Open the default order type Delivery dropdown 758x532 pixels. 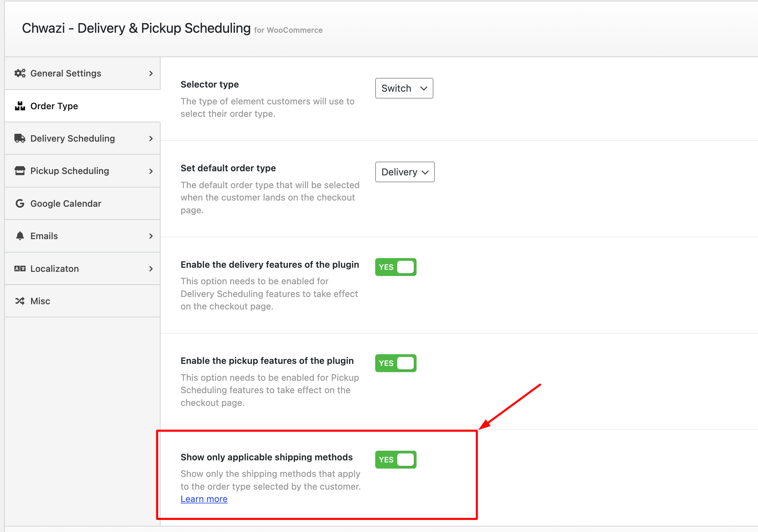coord(405,172)
